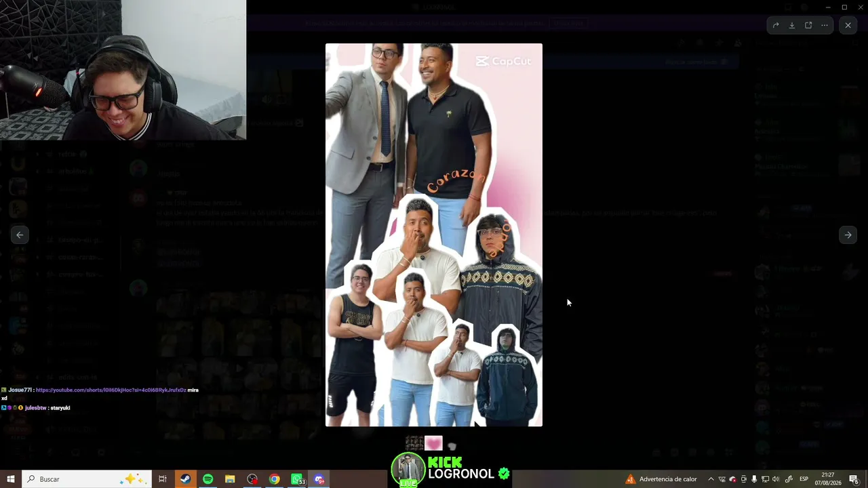
Task: Click the Buscar taskbar search box
Action: coord(87,479)
